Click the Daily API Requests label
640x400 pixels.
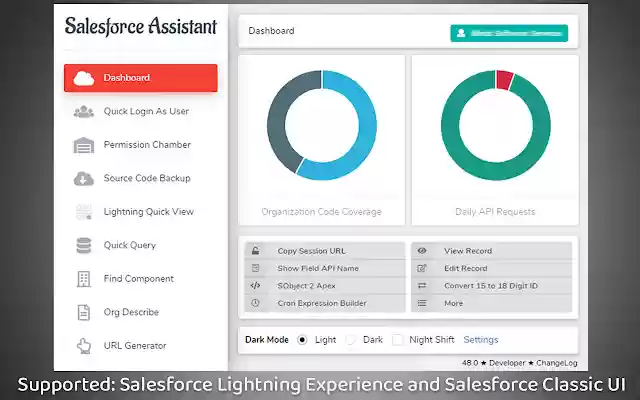(x=495, y=212)
